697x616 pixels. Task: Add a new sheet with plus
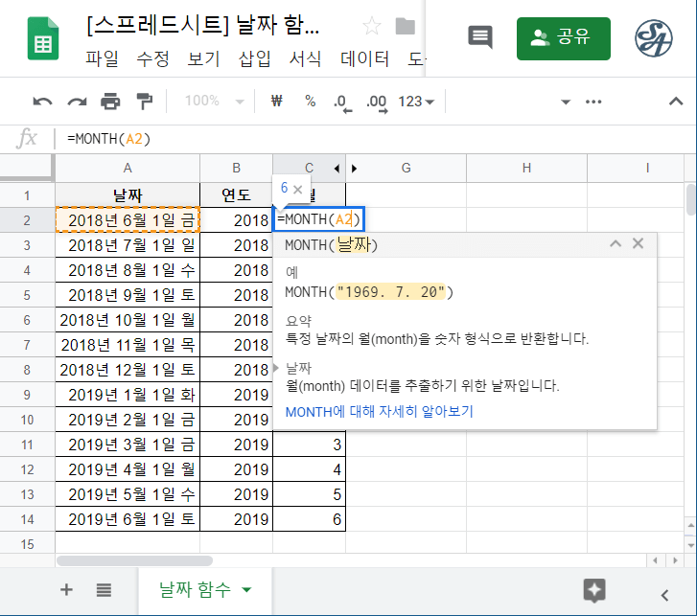coord(66,590)
